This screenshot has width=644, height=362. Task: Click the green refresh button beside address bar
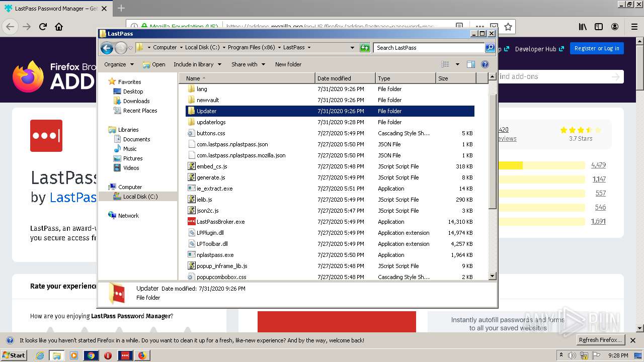pyautogui.click(x=365, y=48)
